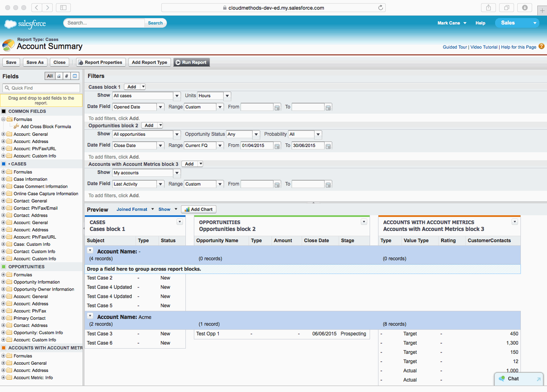The height and width of the screenshot is (392, 547).
Task: Expand Opportunity Information folder
Action: [4, 282]
